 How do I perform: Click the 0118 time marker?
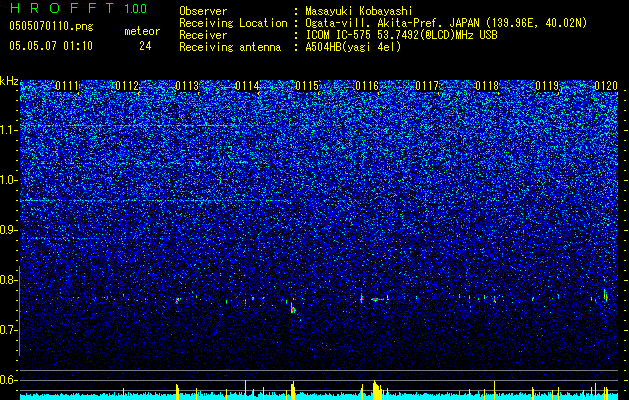pos(487,86)
